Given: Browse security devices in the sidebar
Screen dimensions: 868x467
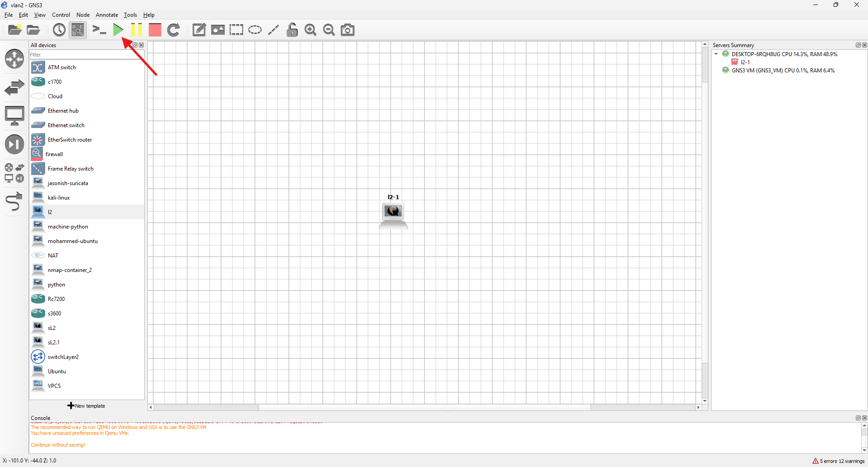Looking at the screenshot, I should coord(14,144).
